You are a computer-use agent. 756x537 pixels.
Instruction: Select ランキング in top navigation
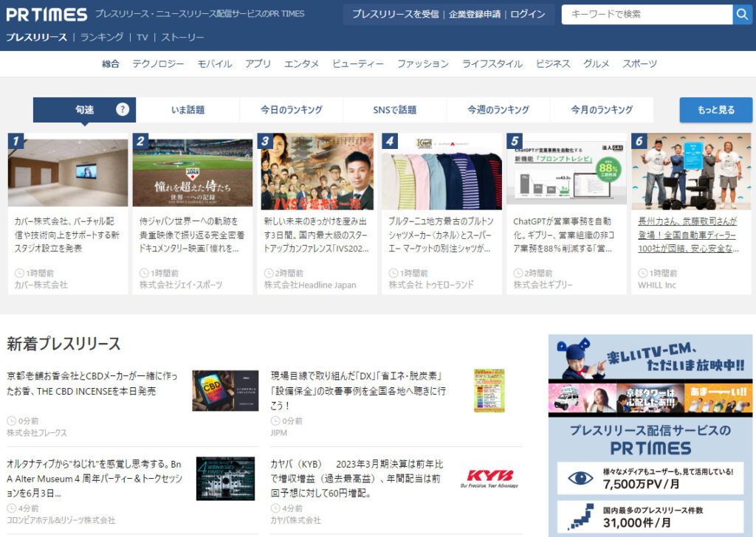click(102, 37)
